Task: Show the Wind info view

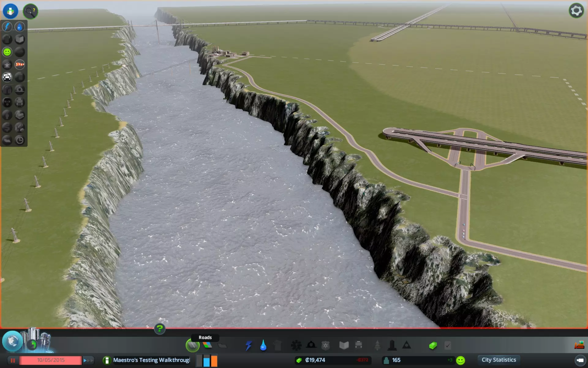Action: [20, 65]
